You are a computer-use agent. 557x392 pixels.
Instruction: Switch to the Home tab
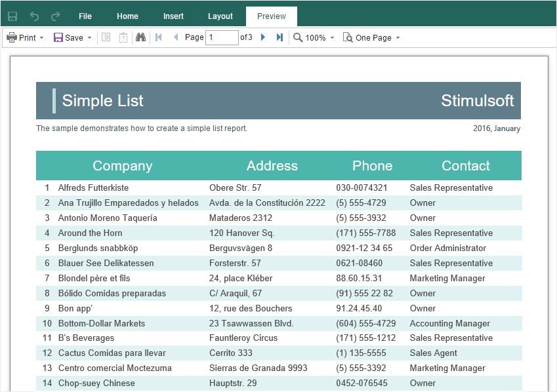(x=127, y=16)
